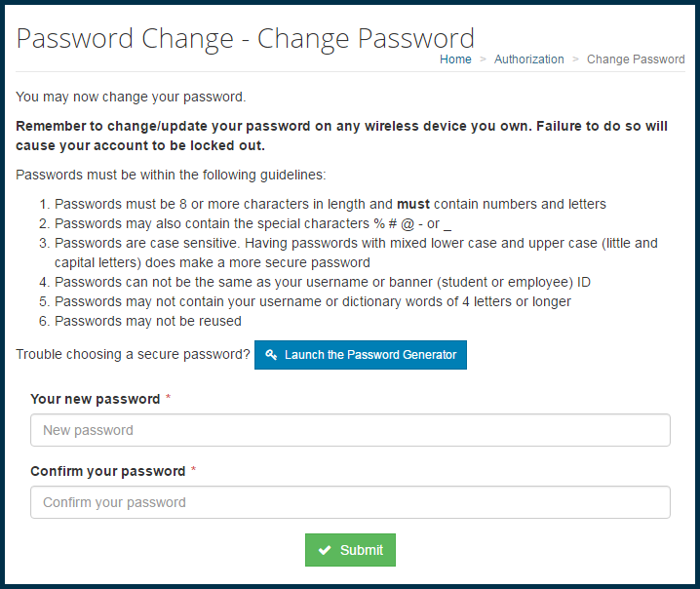
Task: Click the red asterisk beside confirm password
Action: point(194,469)
